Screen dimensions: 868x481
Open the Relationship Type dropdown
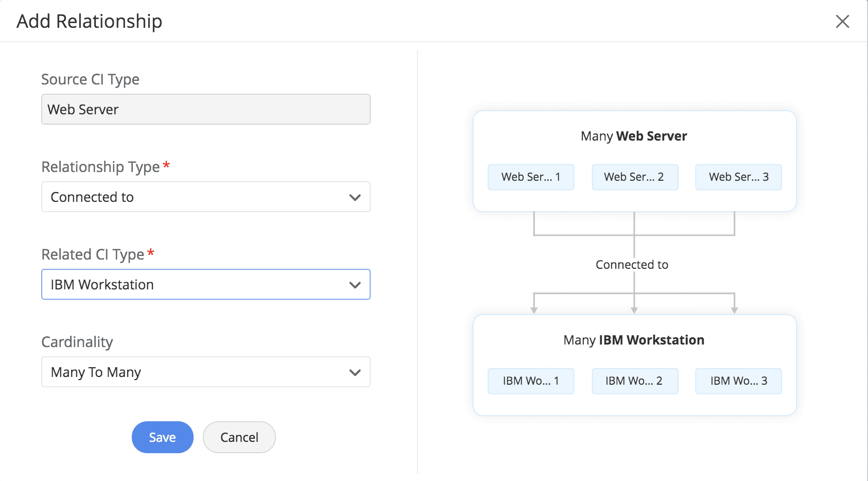(x=205, y=197)
